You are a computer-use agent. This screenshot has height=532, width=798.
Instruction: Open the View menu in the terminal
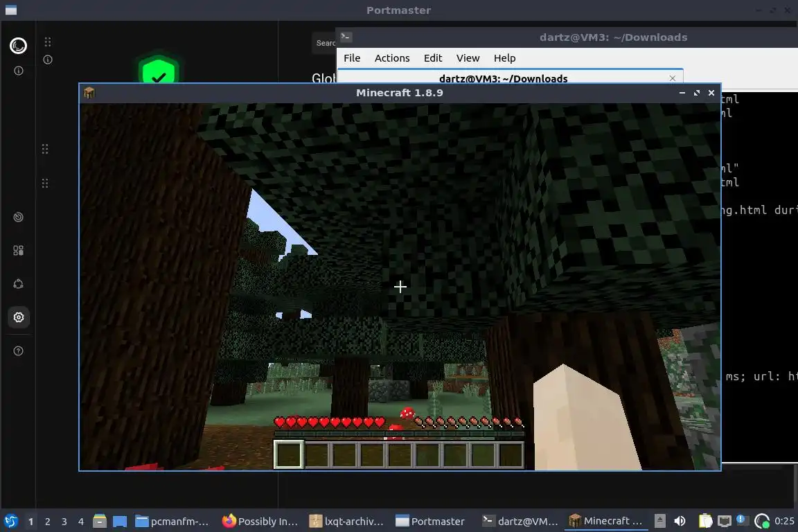468,58
